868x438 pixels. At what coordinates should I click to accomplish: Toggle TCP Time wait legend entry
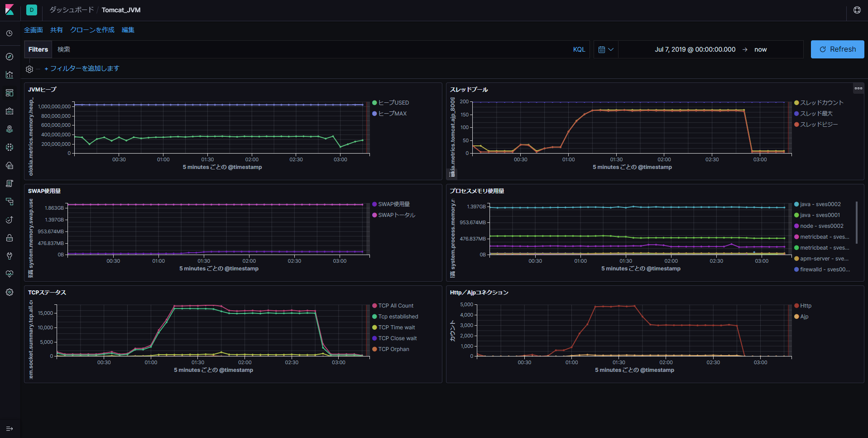pos(396,327)
